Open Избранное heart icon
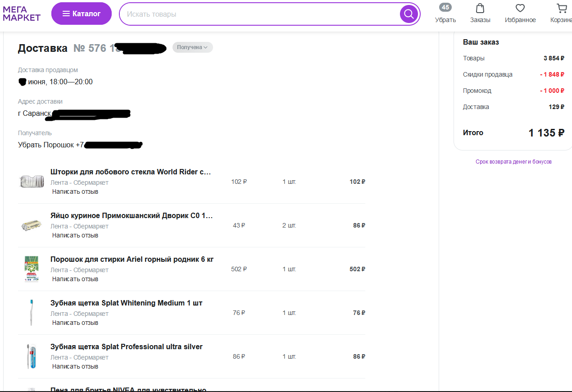 click(520, 14)
